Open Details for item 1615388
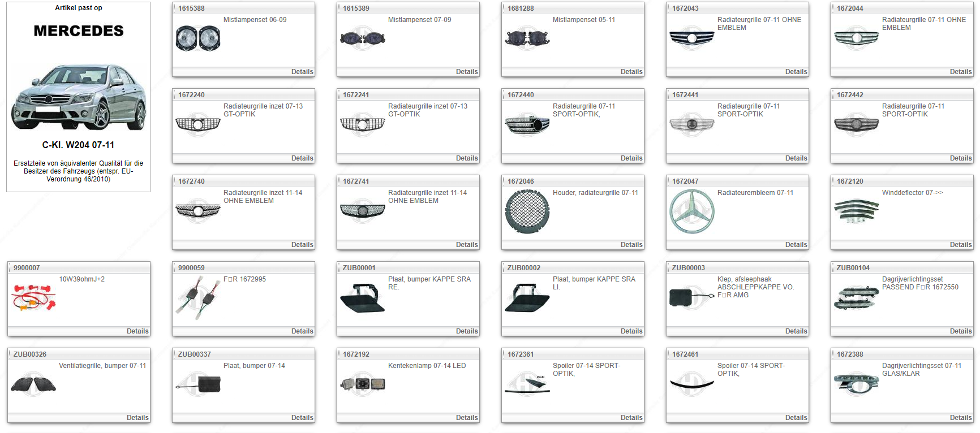This screenshot has width=980, height=433. tap(302, 72)
